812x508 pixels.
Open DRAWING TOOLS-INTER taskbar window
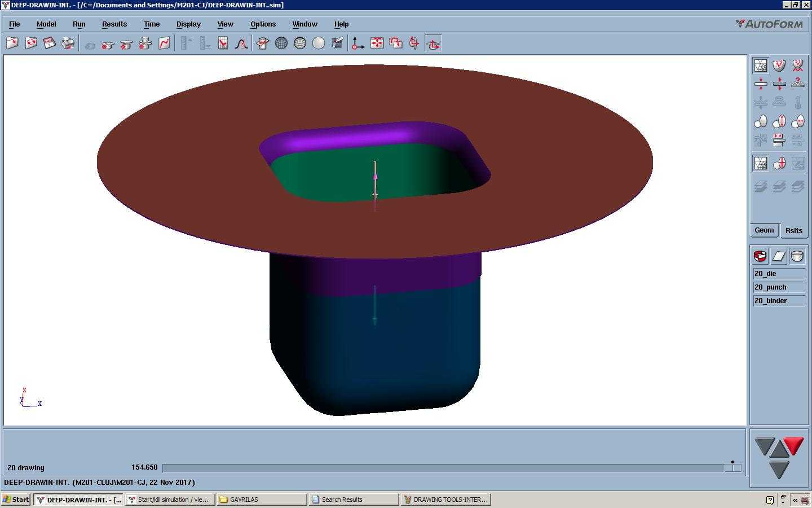coord(445,500)
